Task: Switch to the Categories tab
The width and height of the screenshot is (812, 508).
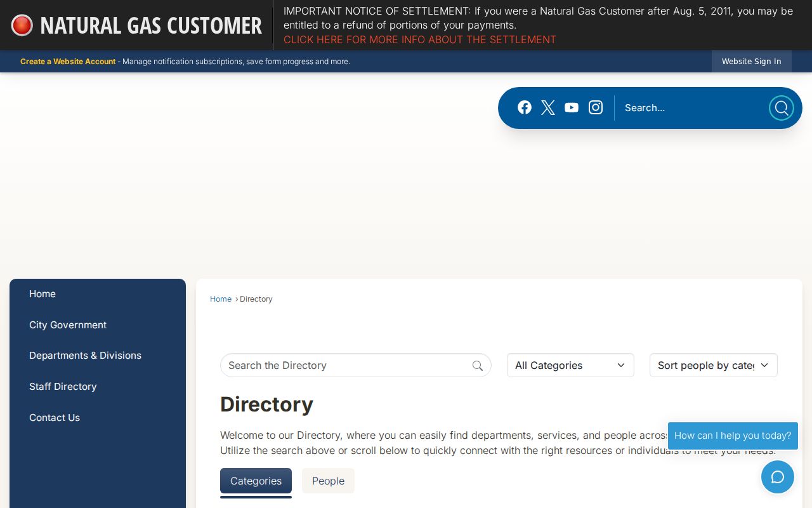Action: (256, 481)
